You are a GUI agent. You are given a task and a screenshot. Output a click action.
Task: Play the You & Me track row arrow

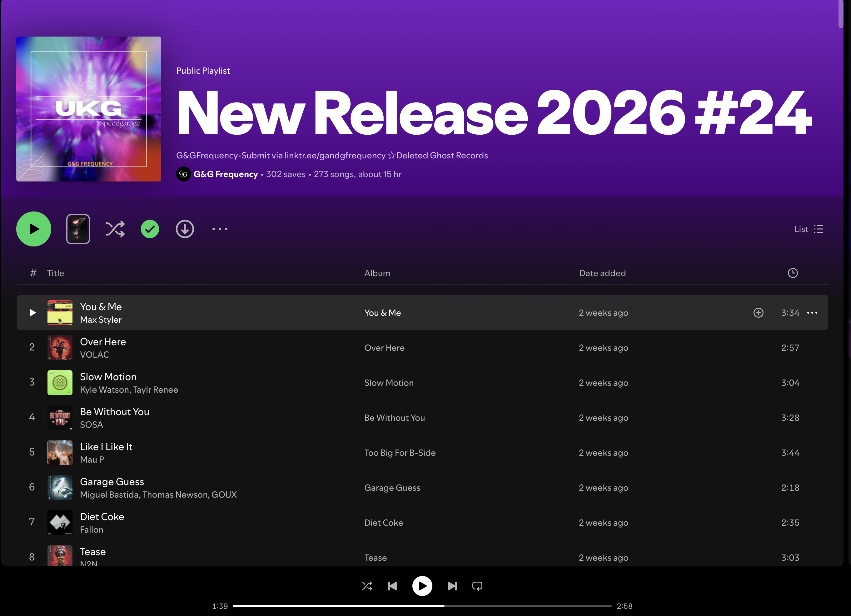32,313
